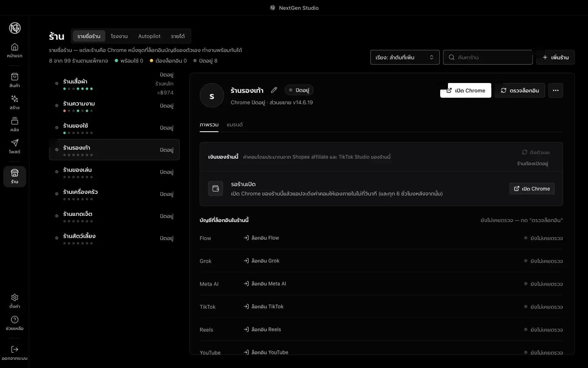Viewport: 588px width, 368px height.
Task: Click the ดึงตัวเลข refresh icon
Action: point(524,152)
